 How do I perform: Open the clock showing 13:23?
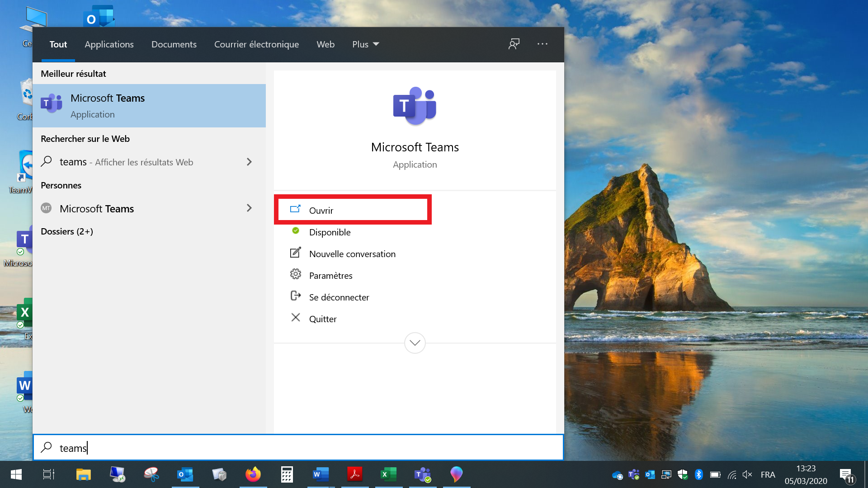coord(806,474)
